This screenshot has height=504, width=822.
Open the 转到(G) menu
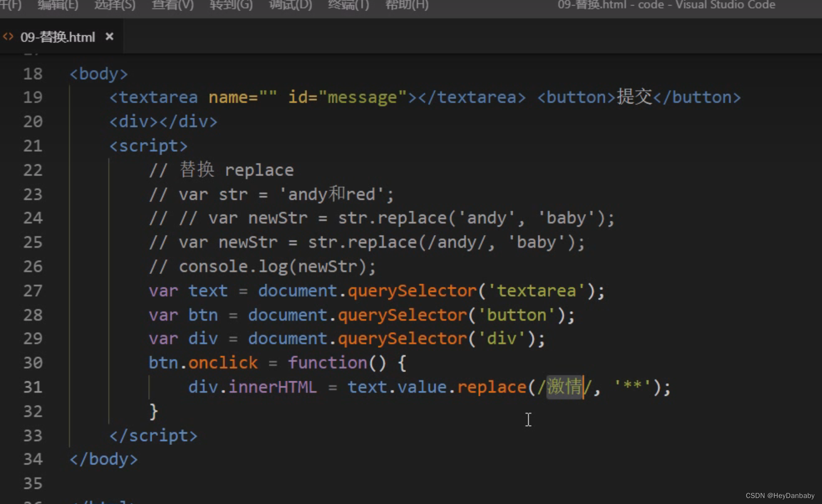point(231,5)
